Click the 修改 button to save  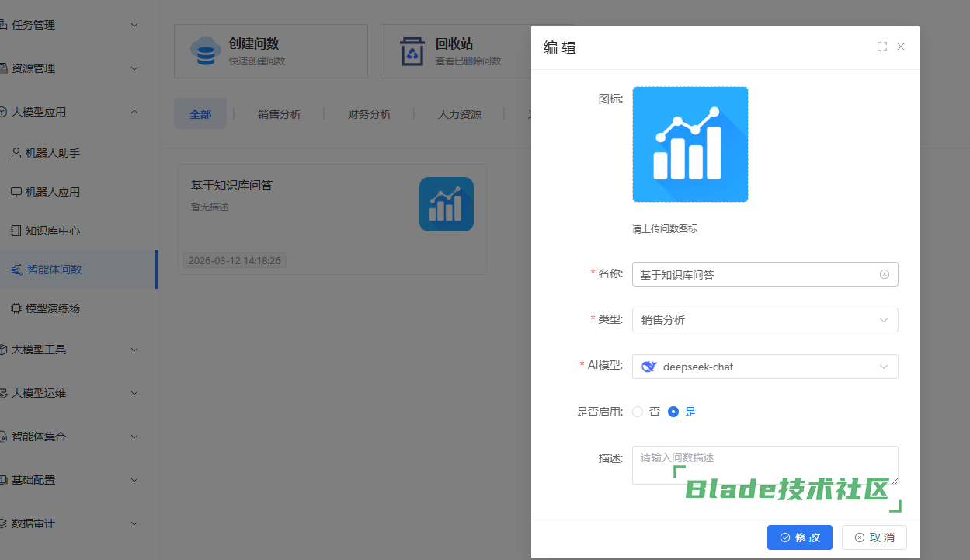799,537
